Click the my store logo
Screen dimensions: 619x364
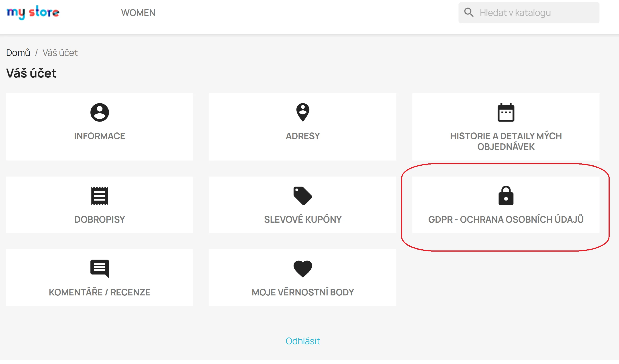pyautogui.click(x=33, y=12)
